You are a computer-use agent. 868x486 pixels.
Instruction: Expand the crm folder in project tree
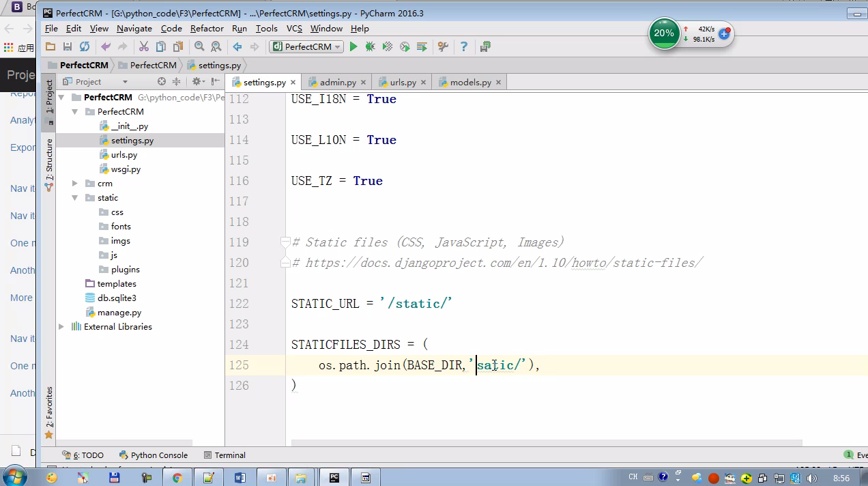pos(75,184)
